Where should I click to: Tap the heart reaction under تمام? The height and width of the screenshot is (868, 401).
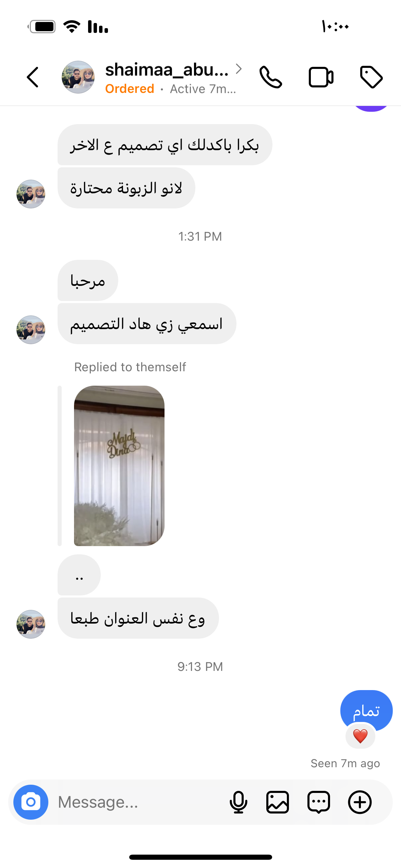point(360,736)
